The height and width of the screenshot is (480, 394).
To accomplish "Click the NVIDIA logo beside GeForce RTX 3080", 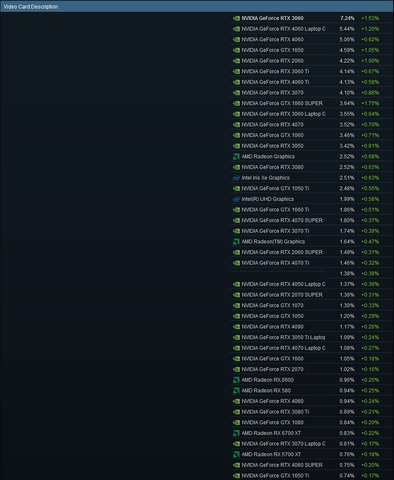I will (x=236, y=167).
